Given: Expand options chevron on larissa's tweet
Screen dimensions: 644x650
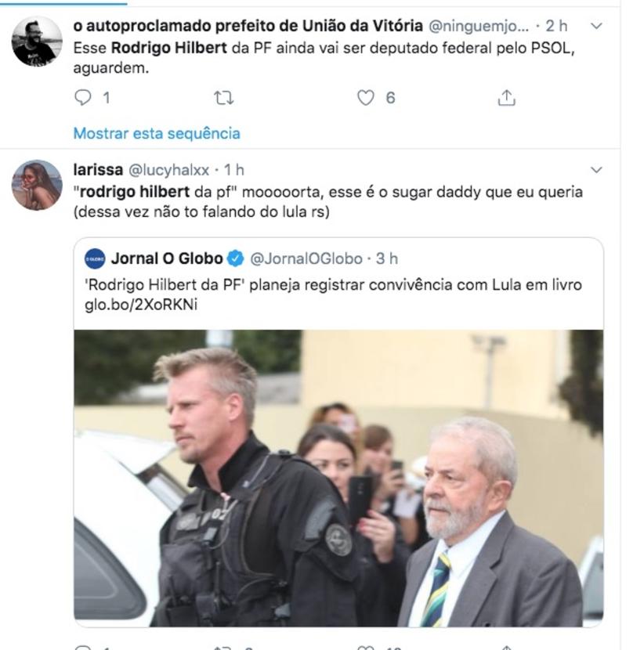Looking at the screenshot, I should click(596, 170).
